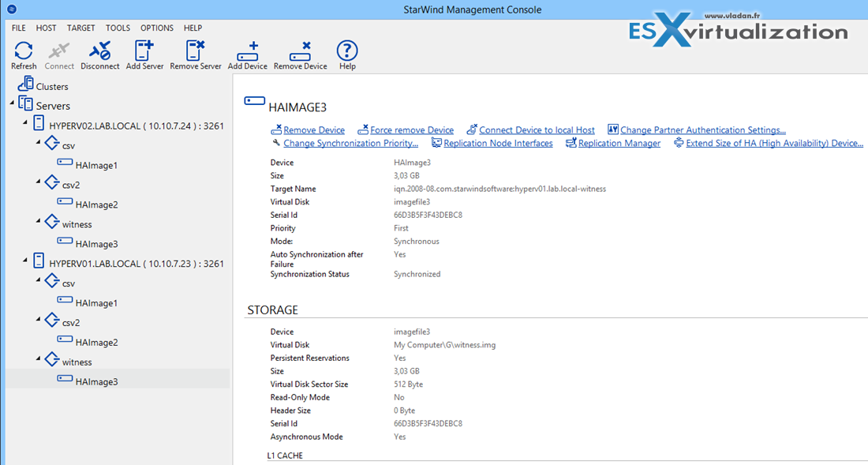
Task: Click the HAImage1 device icon under HYPERV02
Action: [65, 163]
